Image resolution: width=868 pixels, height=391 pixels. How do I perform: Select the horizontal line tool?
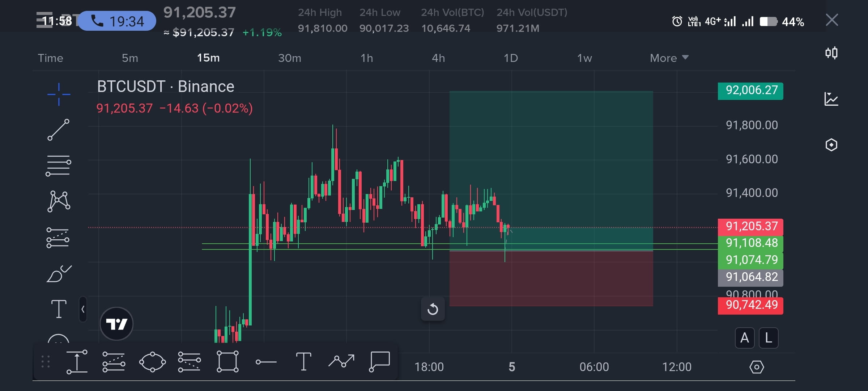[x=58, y=165]
